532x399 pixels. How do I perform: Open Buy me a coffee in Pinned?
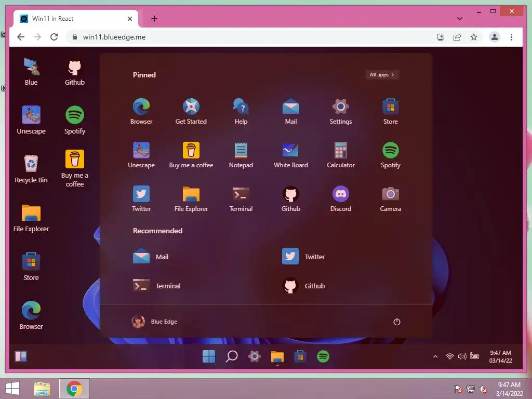[x=191, y=155]
